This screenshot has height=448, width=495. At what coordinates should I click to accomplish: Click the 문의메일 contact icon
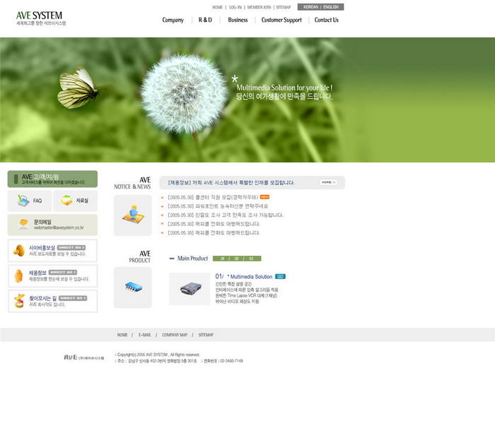point(23,225)
